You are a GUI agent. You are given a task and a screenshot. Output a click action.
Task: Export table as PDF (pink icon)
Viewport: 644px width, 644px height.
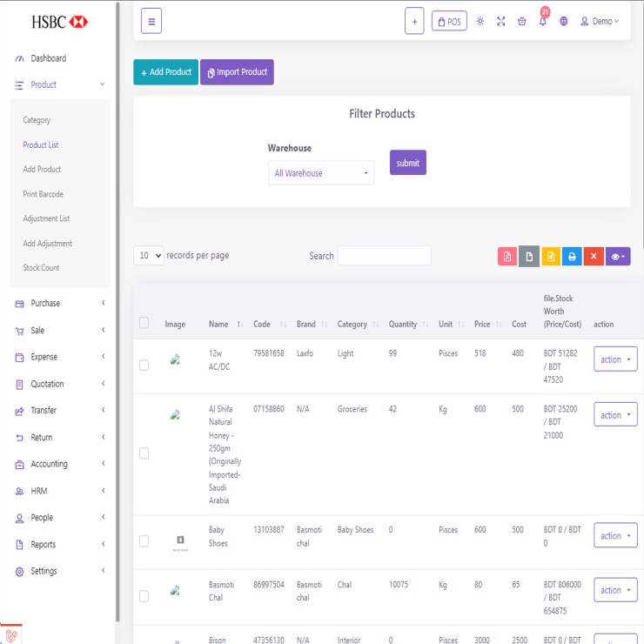pos(507,257)
